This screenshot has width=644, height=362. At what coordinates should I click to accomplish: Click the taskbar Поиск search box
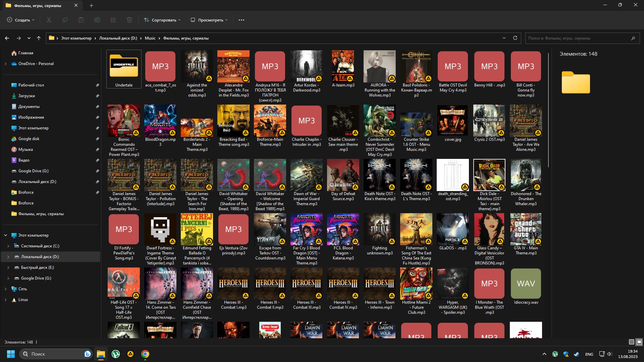click(56, 354)
